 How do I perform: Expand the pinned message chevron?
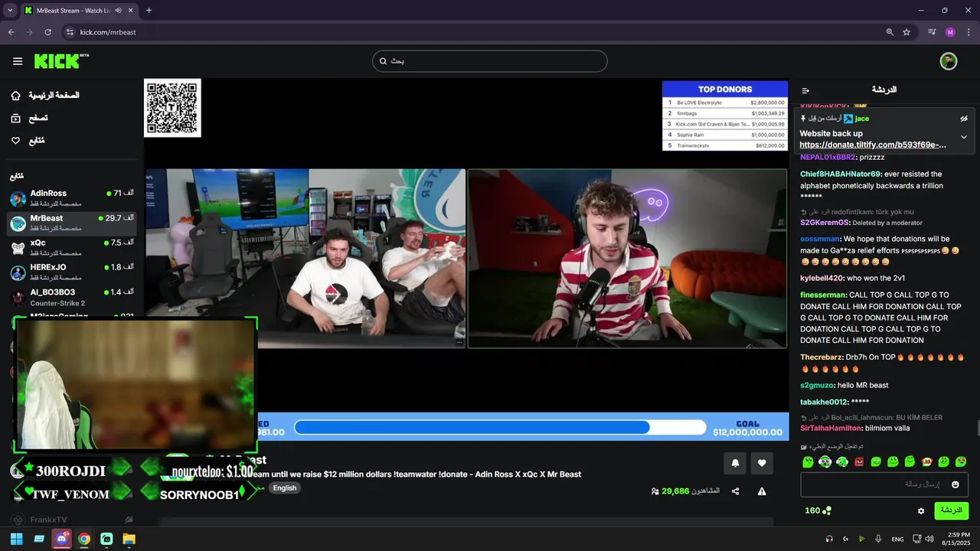964,137
